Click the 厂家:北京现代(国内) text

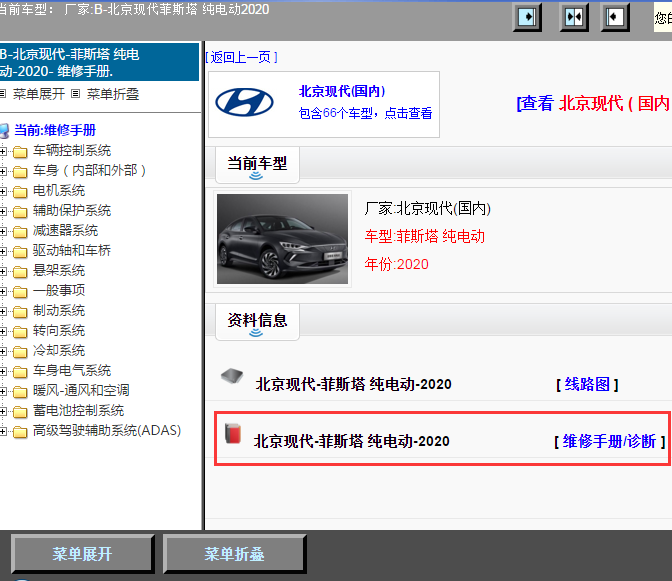click(x=428, y=209)
